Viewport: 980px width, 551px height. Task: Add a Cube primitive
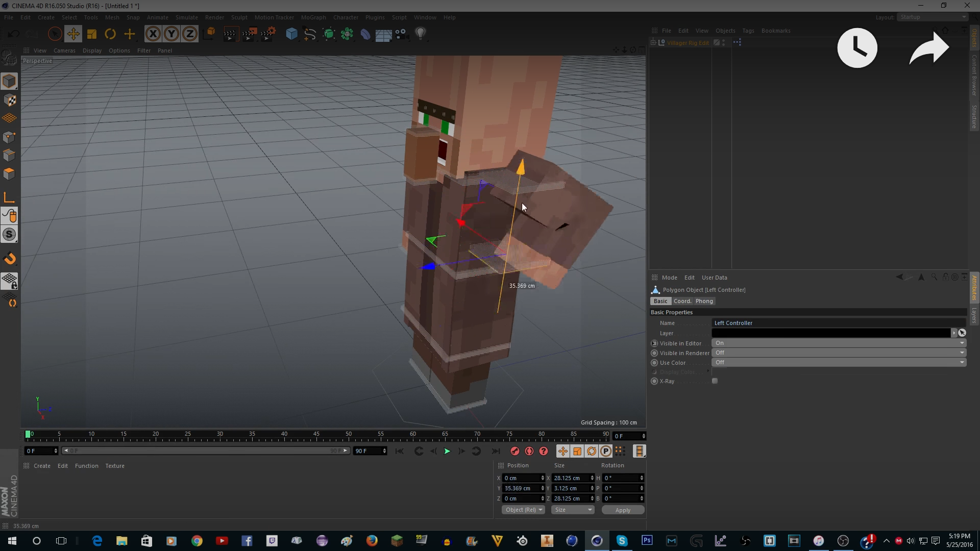pyautogui.click(x=291, y=34)
